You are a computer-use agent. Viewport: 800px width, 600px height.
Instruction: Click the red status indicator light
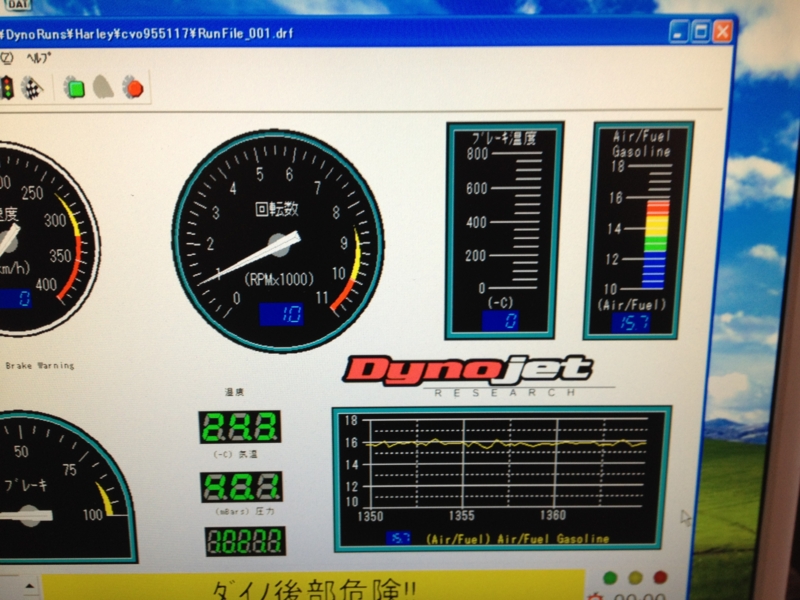(x=660, y=577)
